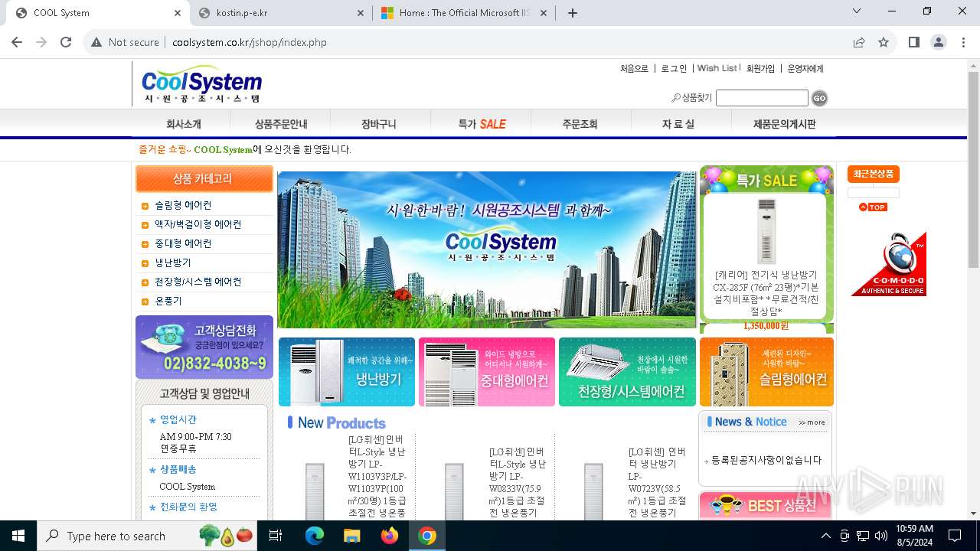Click the customer phone 02)832-4038 banner
Screen dimensions: 980x551
204,347
